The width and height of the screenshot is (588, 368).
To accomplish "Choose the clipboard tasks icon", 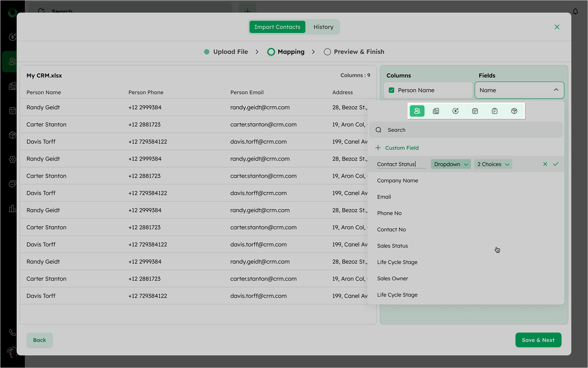I will pos(494,111).
